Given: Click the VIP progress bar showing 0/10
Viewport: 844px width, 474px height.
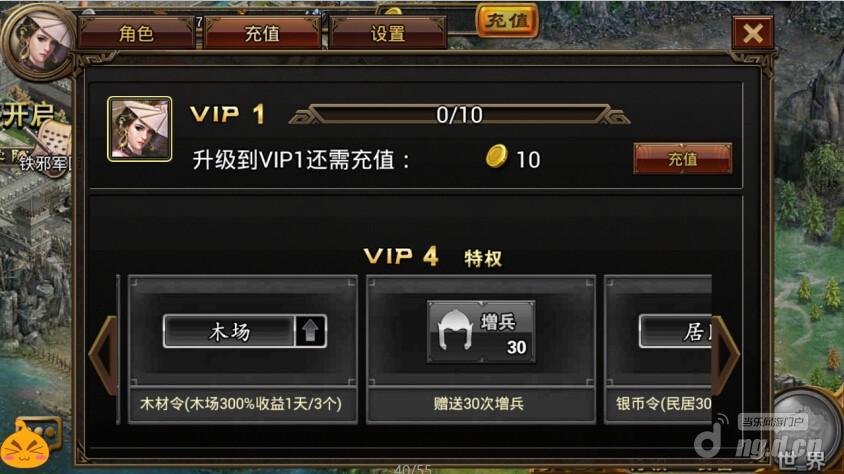Looking at the screenshot, I should [x=459, y=115].
